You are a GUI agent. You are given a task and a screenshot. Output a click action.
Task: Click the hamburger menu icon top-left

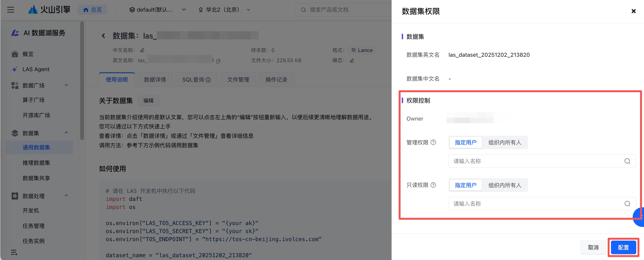click(11, 10)
